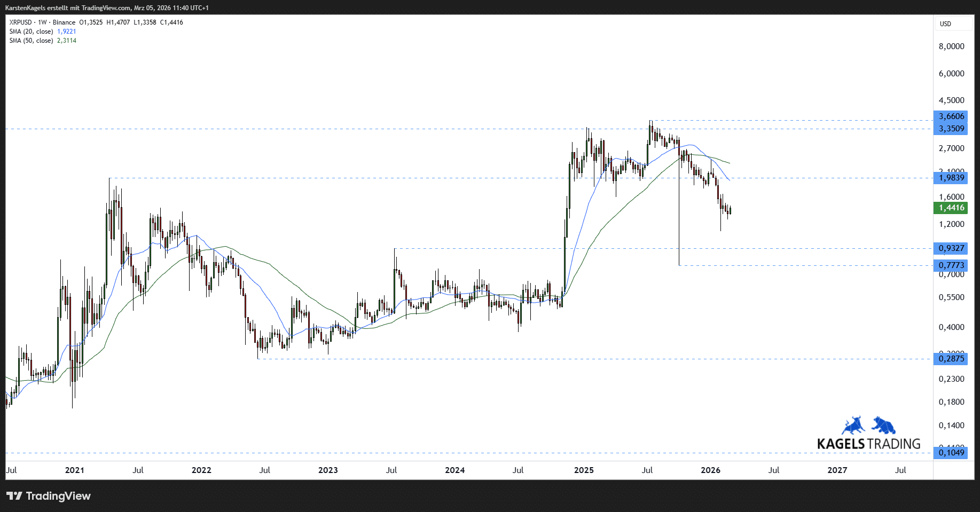The image size is (980, 512).
Task: Click the blue bull icon
Action: click(853, 426)
